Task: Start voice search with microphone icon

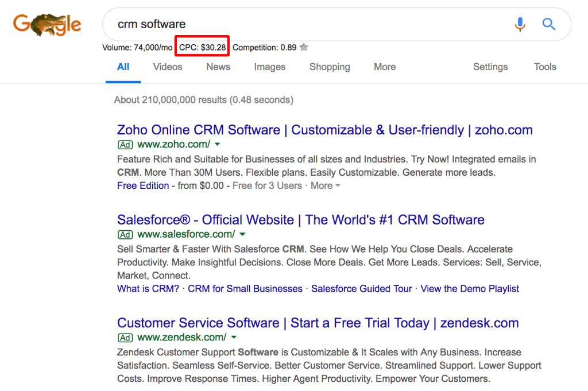Action: pos(520,24)
